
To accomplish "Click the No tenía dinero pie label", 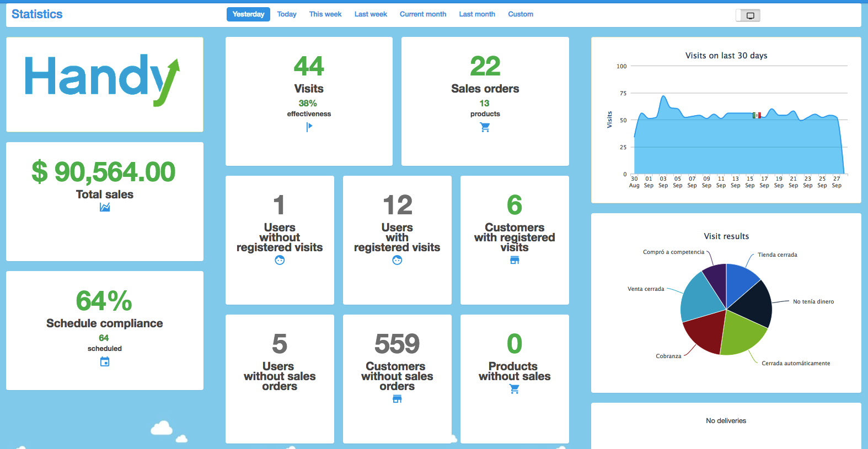I will point(813,301).
